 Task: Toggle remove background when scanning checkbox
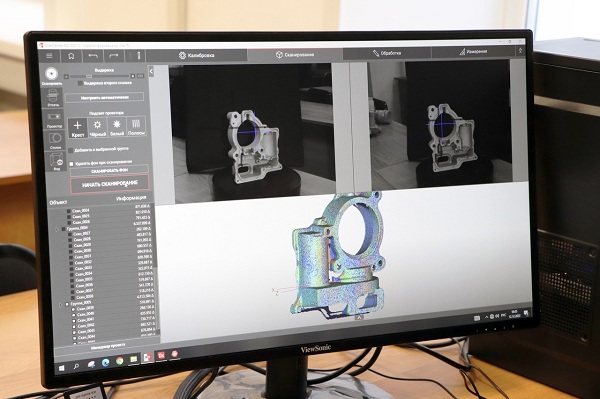click(x=71, y=164)
